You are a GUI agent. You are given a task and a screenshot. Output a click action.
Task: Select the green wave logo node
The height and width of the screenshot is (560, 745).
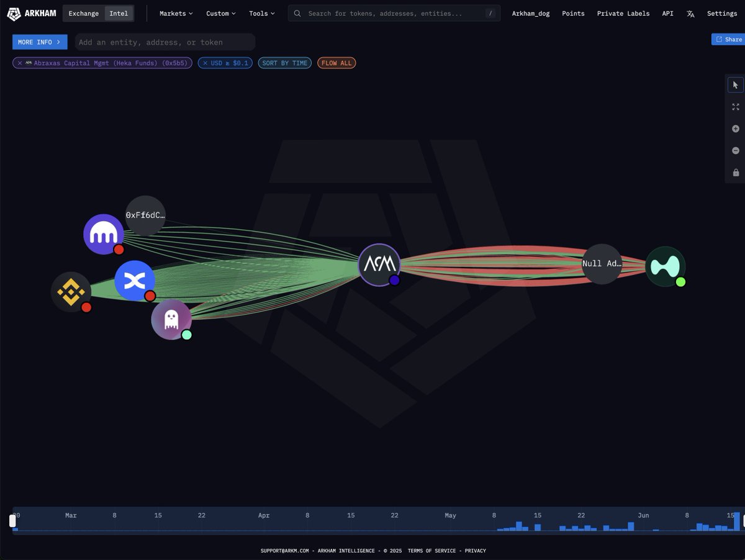tap(665, 266)
